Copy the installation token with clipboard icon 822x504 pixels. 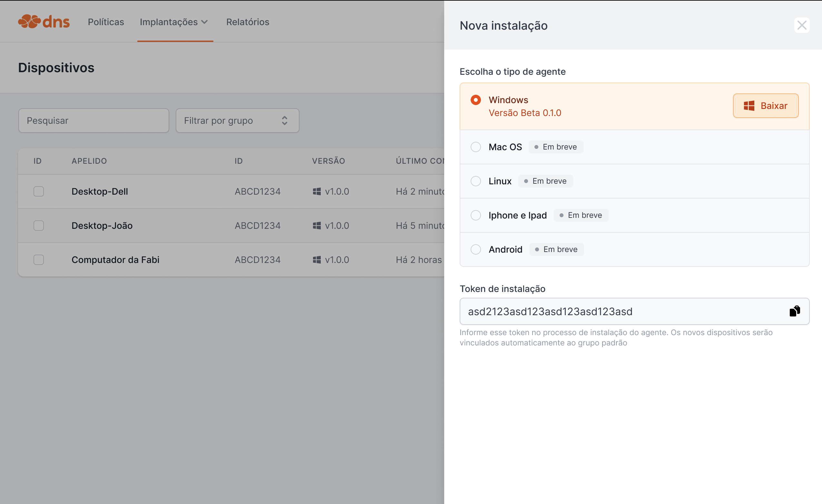tap(795, 311)
